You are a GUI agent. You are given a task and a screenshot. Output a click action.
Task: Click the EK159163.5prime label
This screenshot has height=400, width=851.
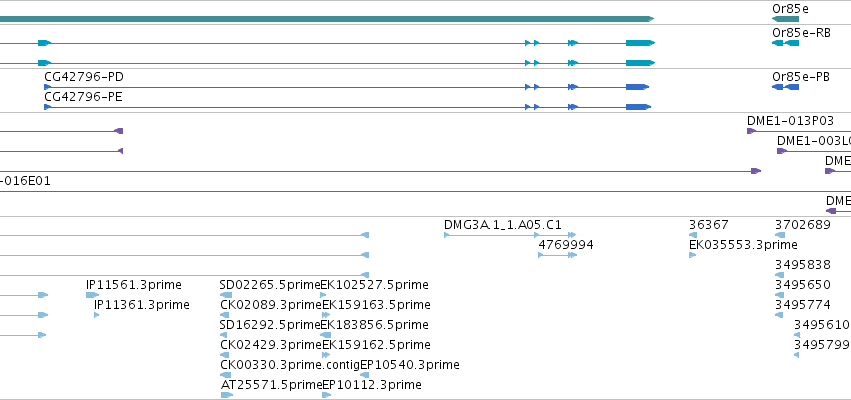(377, 304)
